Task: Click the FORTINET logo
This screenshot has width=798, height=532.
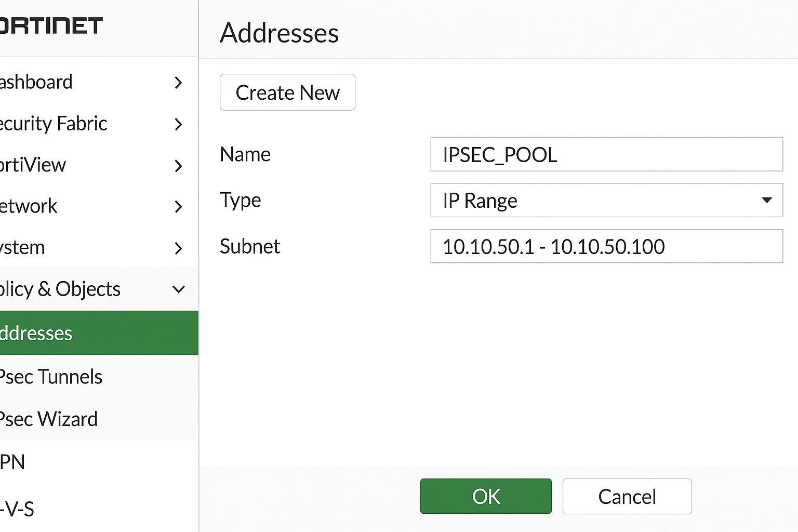Action: (50, 25)
